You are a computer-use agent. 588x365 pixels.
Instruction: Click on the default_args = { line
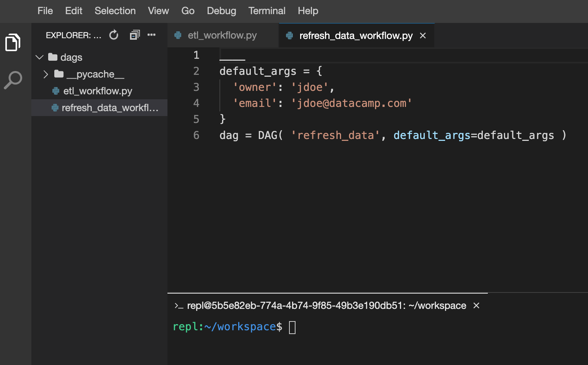click(x=271, y=71)
